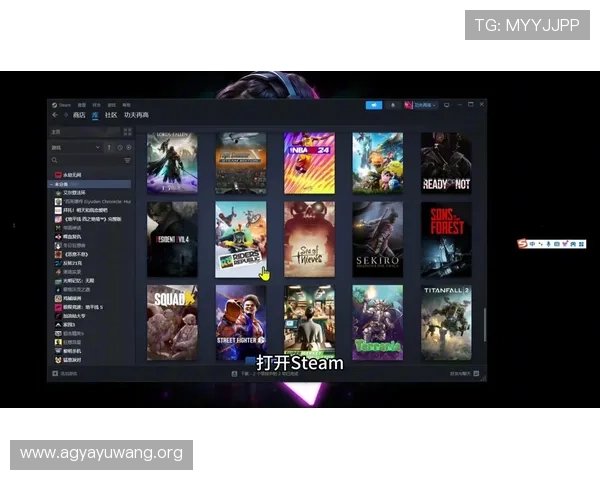Open the notifications bell icon
Screen dimensions: 600x480
point(392,104)
